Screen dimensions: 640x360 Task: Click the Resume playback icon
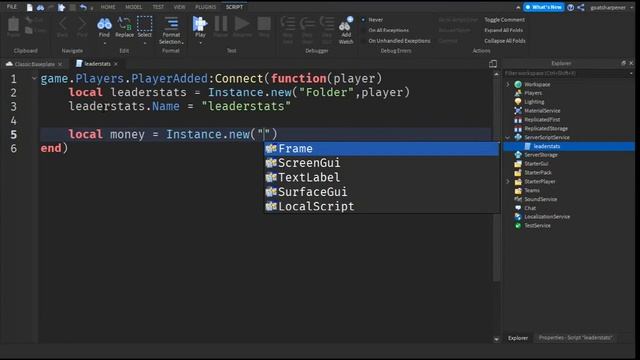click(242, 24)
